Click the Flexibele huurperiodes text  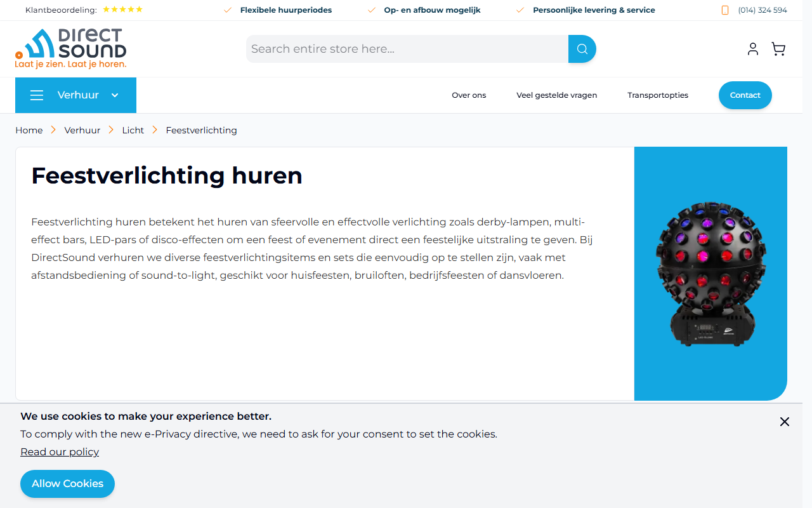point(286,10)
